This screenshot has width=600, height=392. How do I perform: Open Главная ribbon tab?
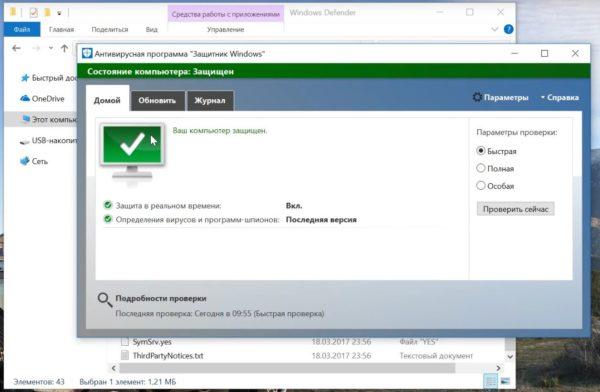click(61, 29)
